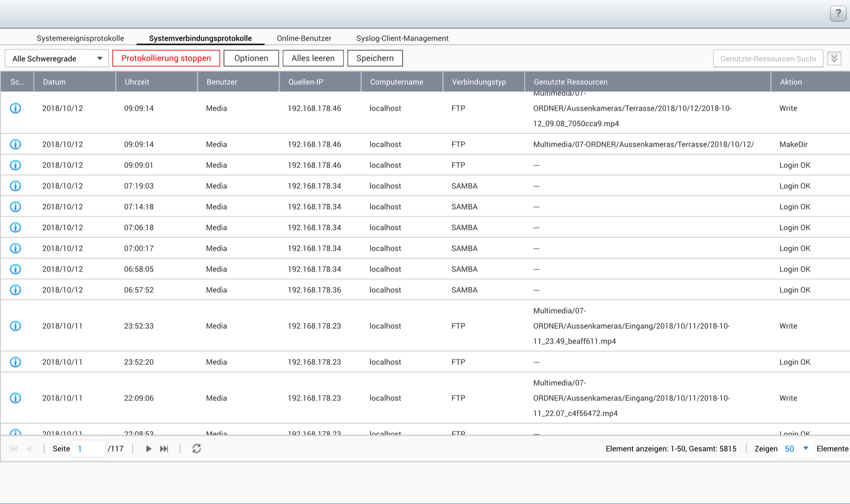Click the Speichern button
Image resolution: width=850 pixels, height=504 pixels.
(375, 58)
